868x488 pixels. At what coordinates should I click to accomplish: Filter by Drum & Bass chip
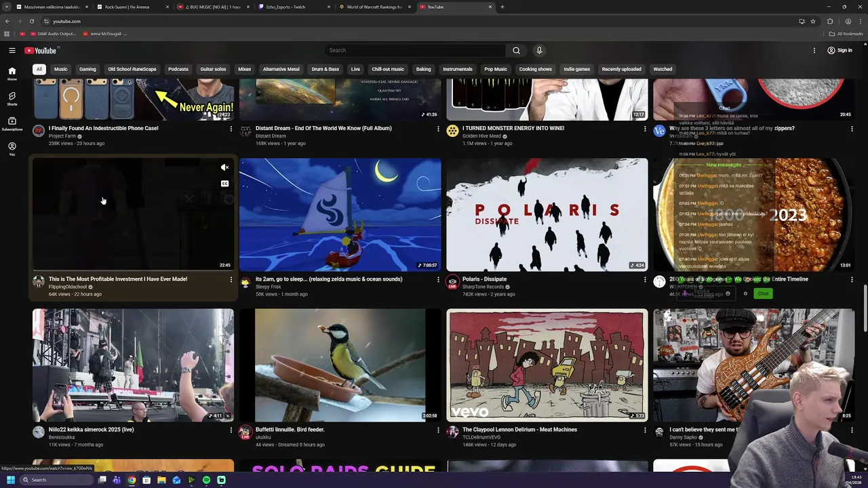tap(325, 69)
